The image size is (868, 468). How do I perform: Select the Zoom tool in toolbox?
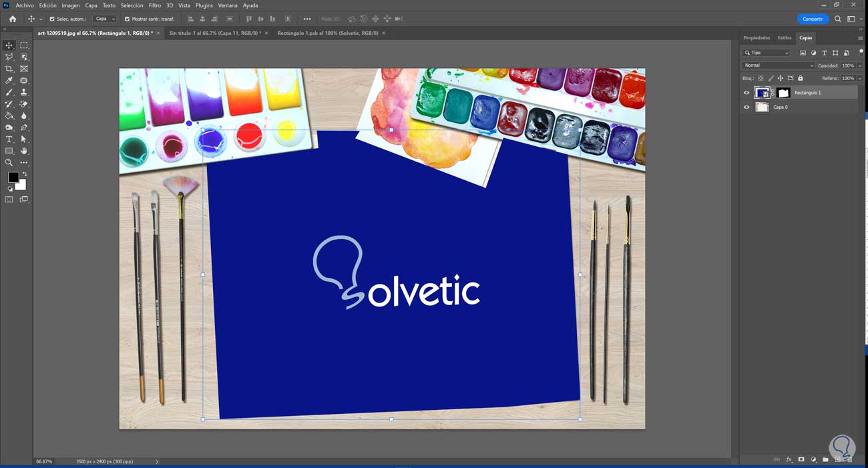coord(9,162)
